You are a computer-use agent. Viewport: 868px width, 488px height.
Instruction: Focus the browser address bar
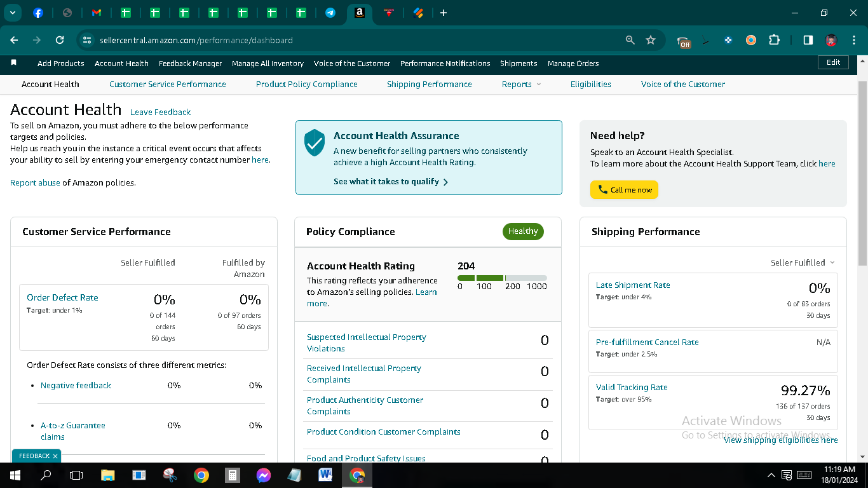point(356,40)
